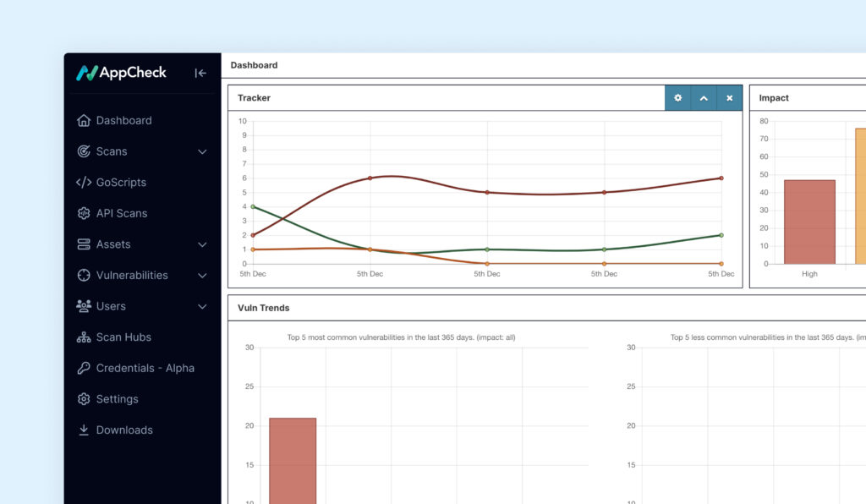
Task: Click the Scans target icon
Action: 84,151
